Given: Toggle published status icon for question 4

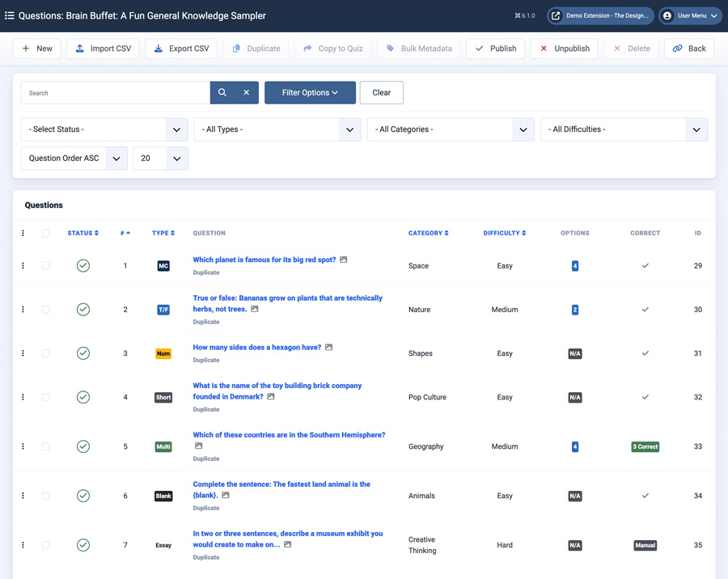Looking at the screenshot, I should click(x=83, y=397).
